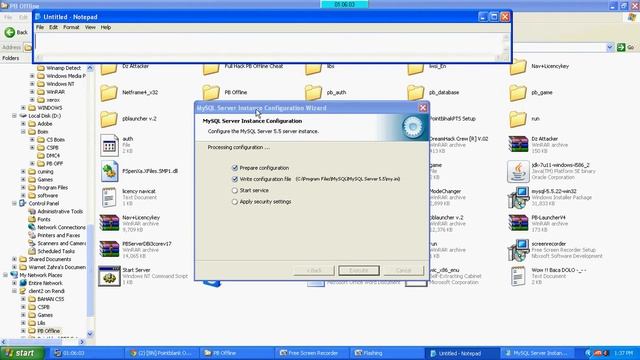
Task: Toggle the Prepare configuration checkbox
Action: [235, 168]
